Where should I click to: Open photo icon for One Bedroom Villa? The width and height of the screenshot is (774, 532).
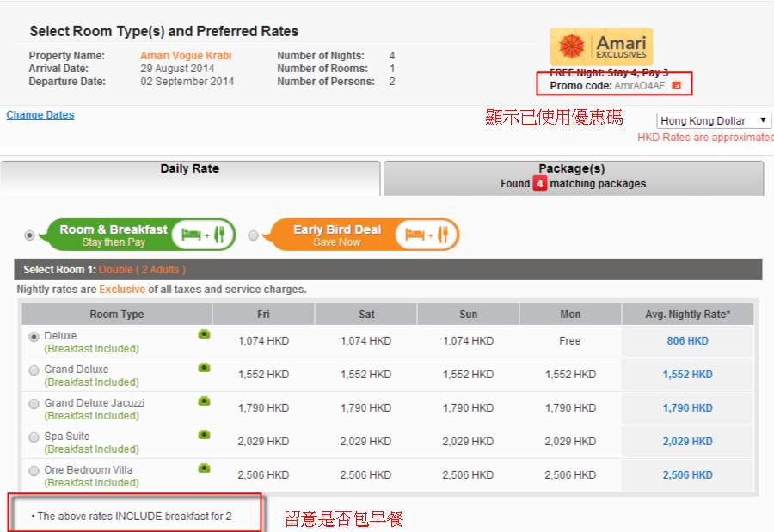pyautogui.click(x=204, y=468)
